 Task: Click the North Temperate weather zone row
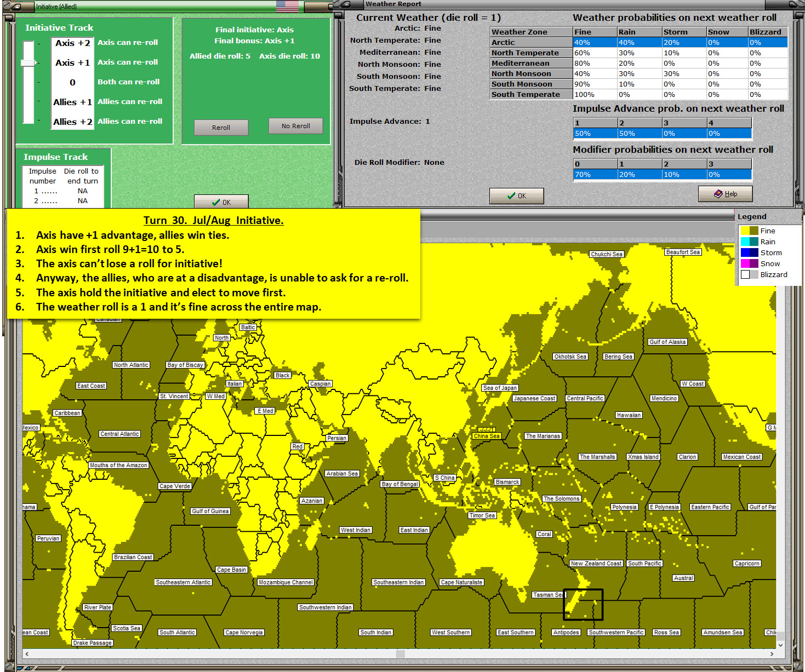pyautogui.click(x=639, y=53)
